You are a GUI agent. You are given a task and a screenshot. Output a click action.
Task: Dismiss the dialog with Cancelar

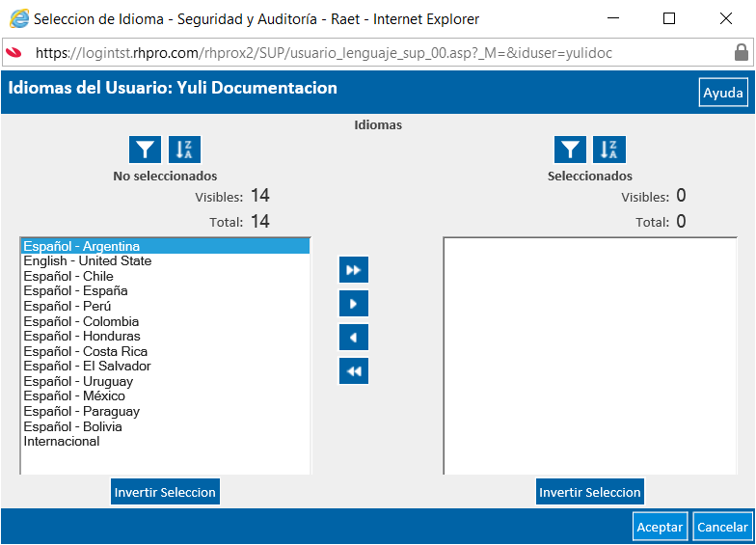coord(722,527)
